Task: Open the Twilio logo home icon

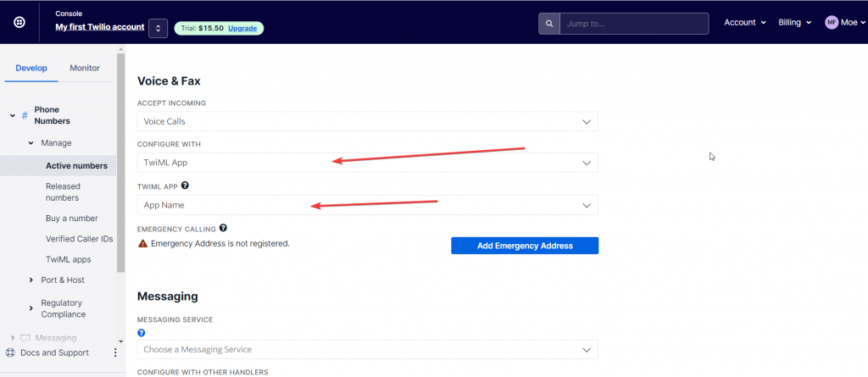Action: pos(19,23)
